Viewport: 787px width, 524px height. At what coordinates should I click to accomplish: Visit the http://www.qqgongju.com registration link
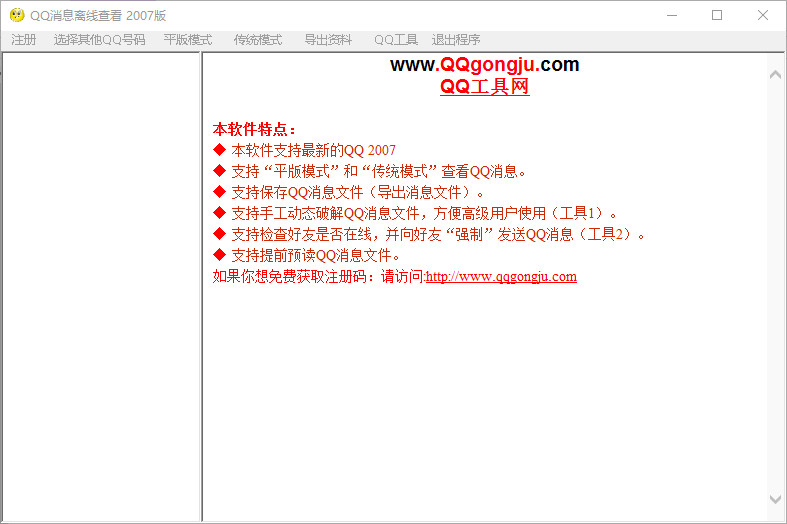(501, 277)
